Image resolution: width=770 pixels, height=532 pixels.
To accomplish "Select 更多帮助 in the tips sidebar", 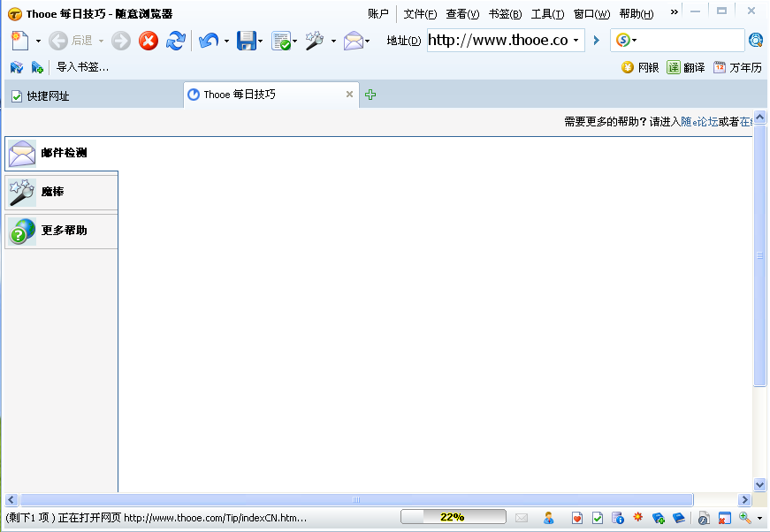I will point(61,231).
